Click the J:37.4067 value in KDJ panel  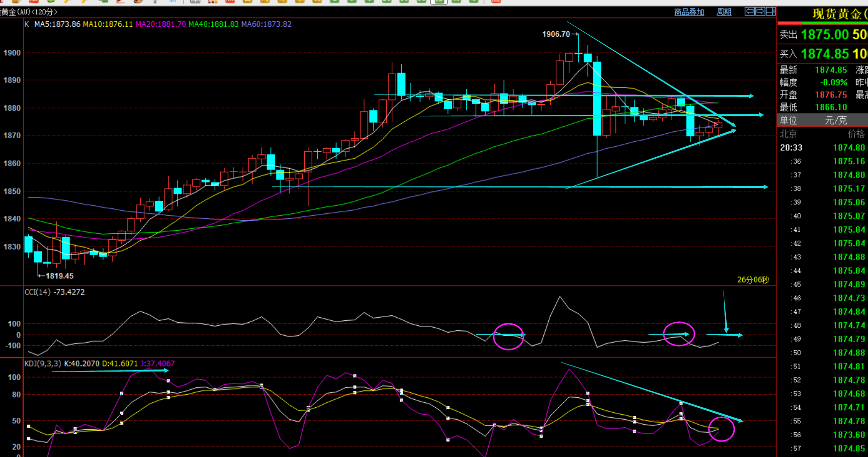(x=158, y=364)
